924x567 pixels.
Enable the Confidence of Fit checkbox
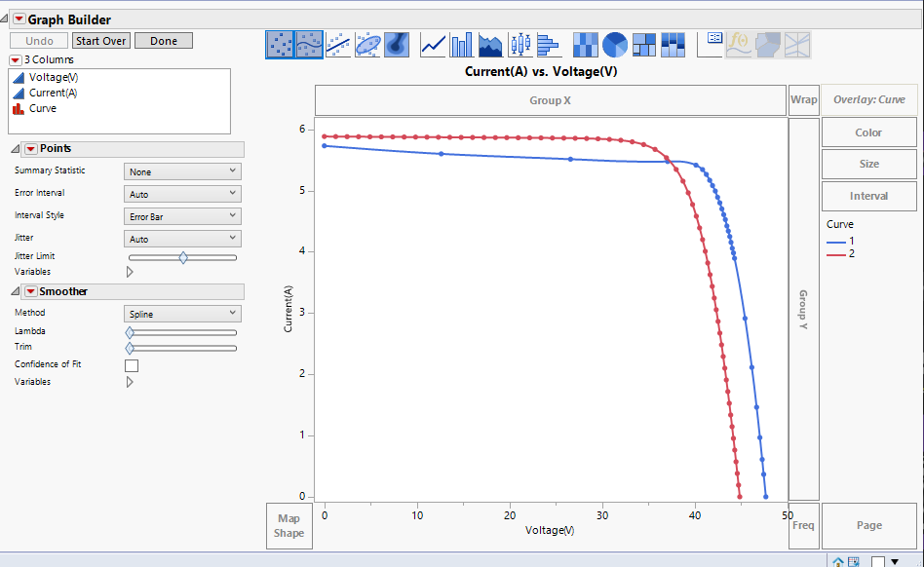132,365
